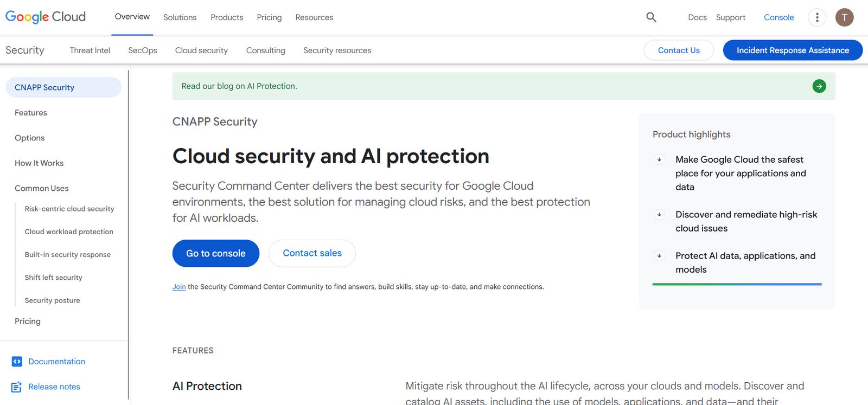Expand 'Protect AI data' highlight arrow
The height and width of the screenshot is (405, 868).
(x=659, y=256)
